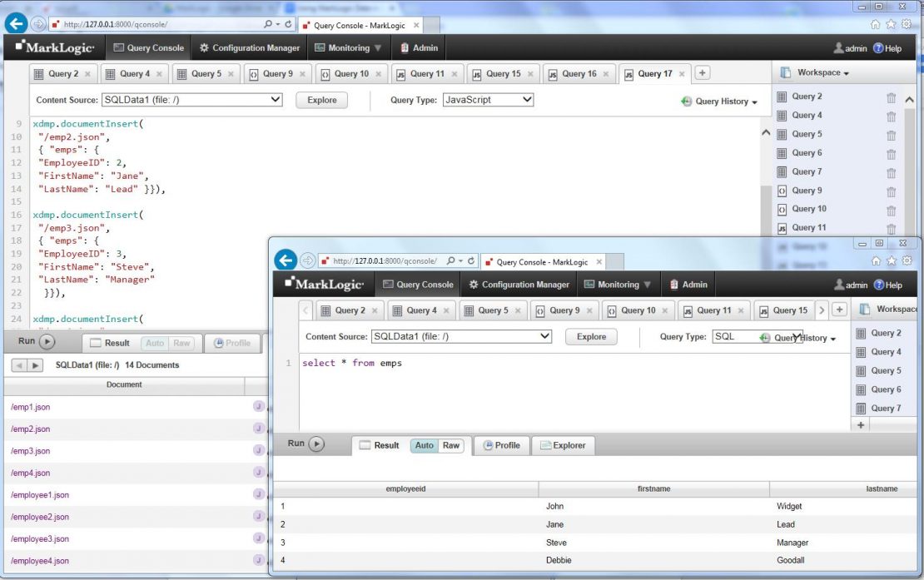The height and width of the screenshot is (580, 924).
Task: Delete Query 7 from rear workspace list
Action: (891, 172)
